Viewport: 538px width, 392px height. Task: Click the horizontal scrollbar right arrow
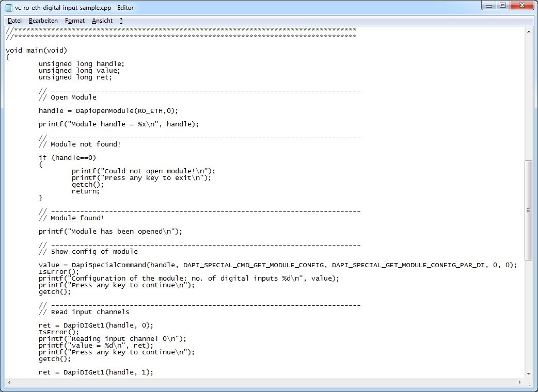(520, 383)
